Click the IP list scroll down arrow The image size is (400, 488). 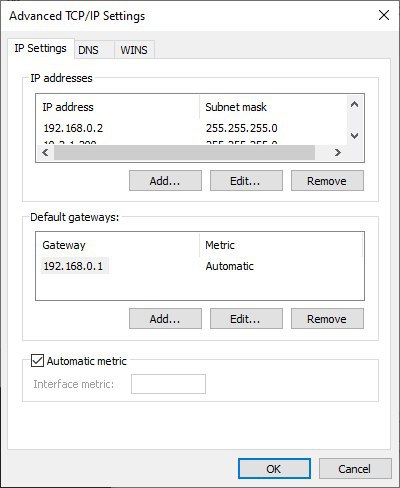pyautogui.click(x=355, y=136)
